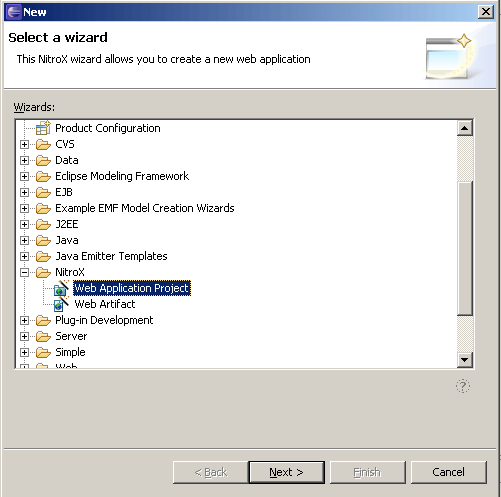Select the Example EMF Model Creation Wizards entry
The image size is (501, 497).
[145, 208]
